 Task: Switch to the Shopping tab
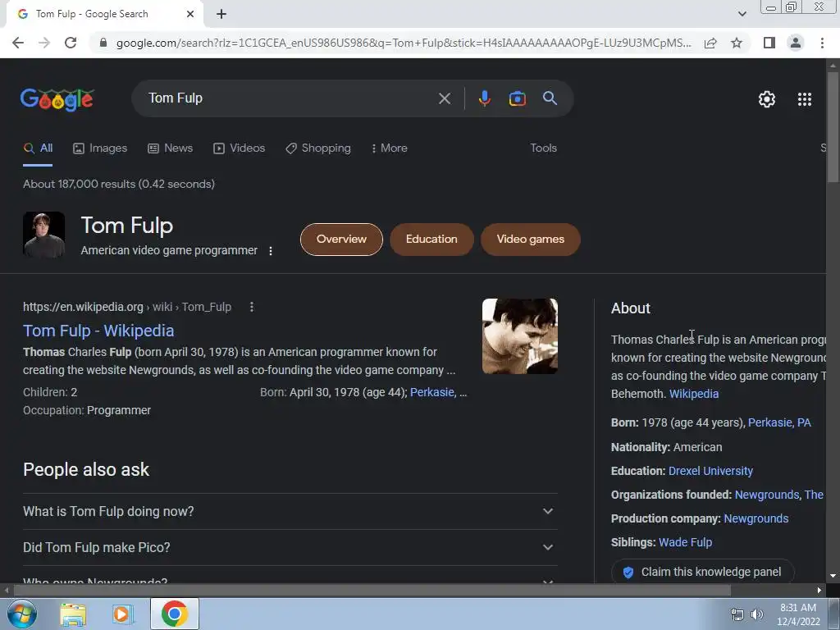pos(318,148)
